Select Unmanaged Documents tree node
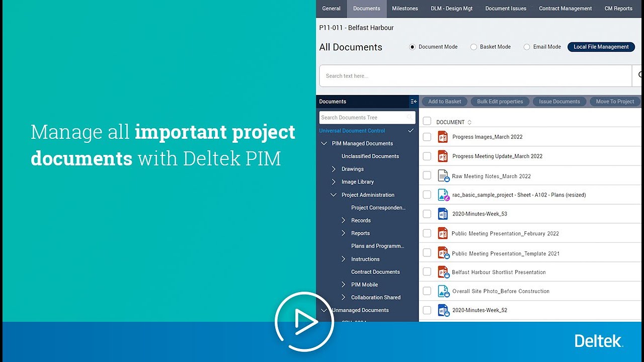 click(x=361, y=310)
